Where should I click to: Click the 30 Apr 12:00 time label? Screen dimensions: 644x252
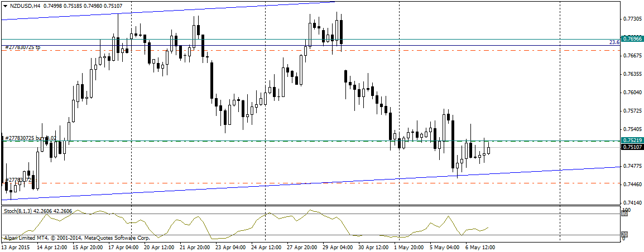click(x=374, y=248)
